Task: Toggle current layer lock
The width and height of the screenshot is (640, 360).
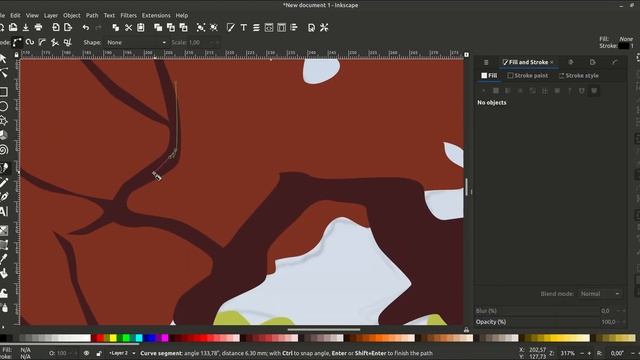Action: (99, 353)
